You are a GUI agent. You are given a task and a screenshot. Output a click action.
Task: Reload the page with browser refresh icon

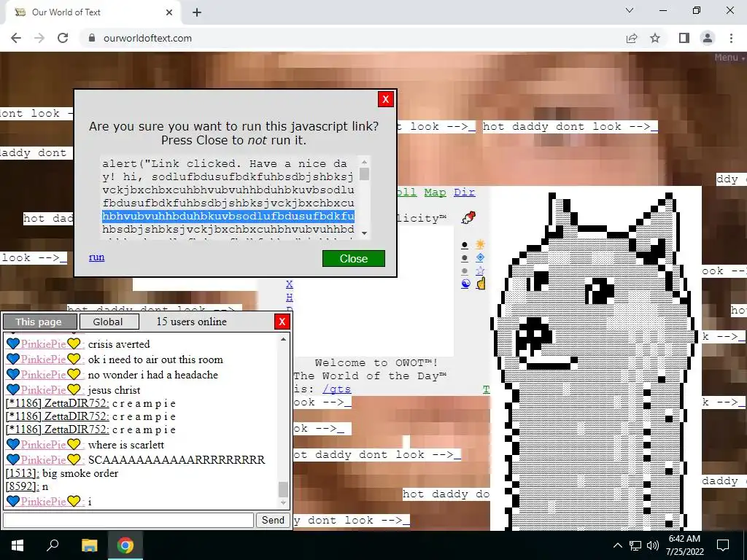tap(63, 38)
